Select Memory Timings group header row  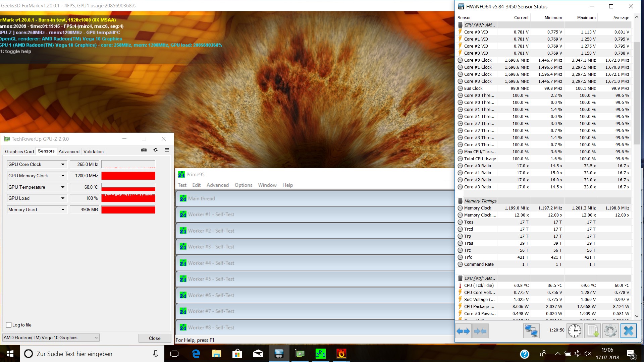point(544,201)
